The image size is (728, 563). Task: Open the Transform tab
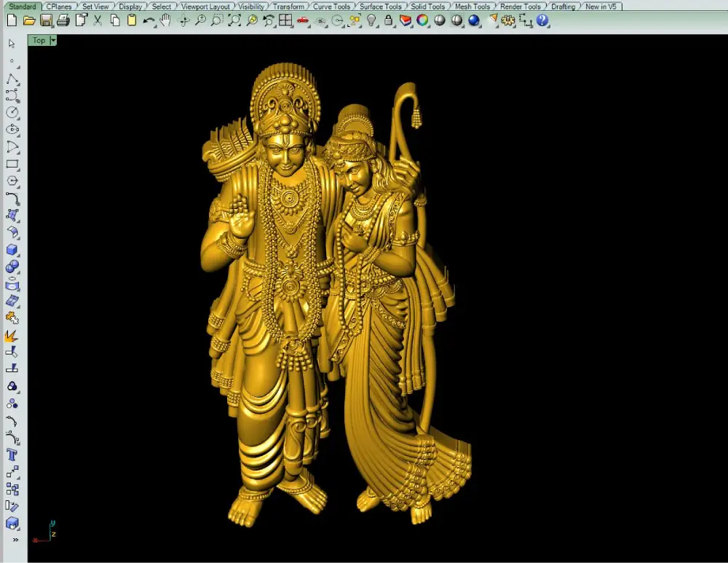pos(288,7)
